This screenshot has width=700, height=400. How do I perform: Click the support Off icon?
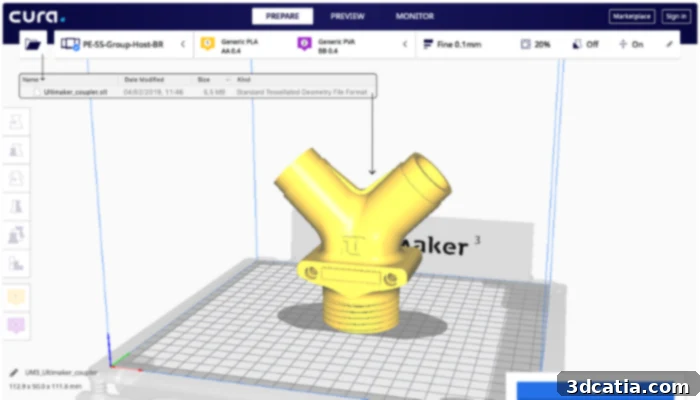click(x=577, y=44)
